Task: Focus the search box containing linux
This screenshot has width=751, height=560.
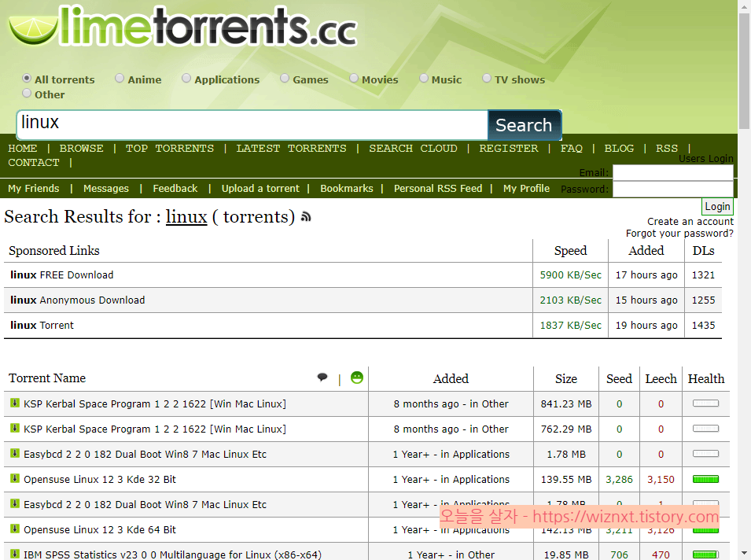Action: [x=252, y=125]
